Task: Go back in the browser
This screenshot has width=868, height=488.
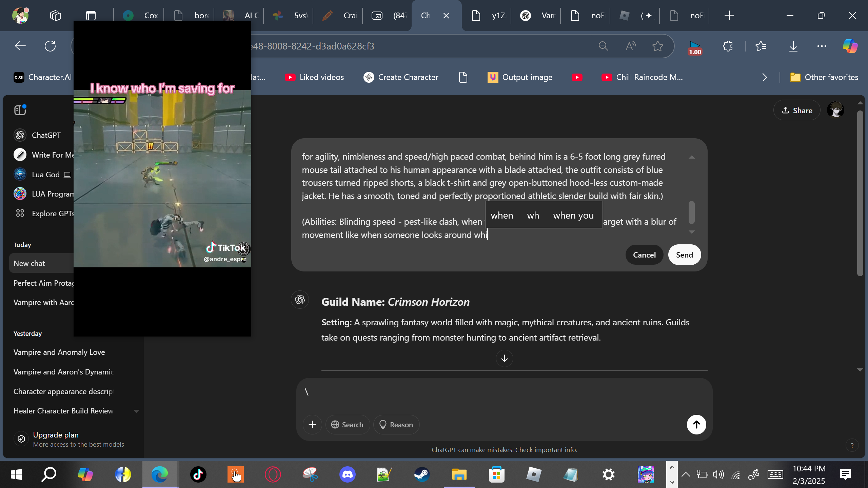Action: pyautogui.click(x=20, y=46)
